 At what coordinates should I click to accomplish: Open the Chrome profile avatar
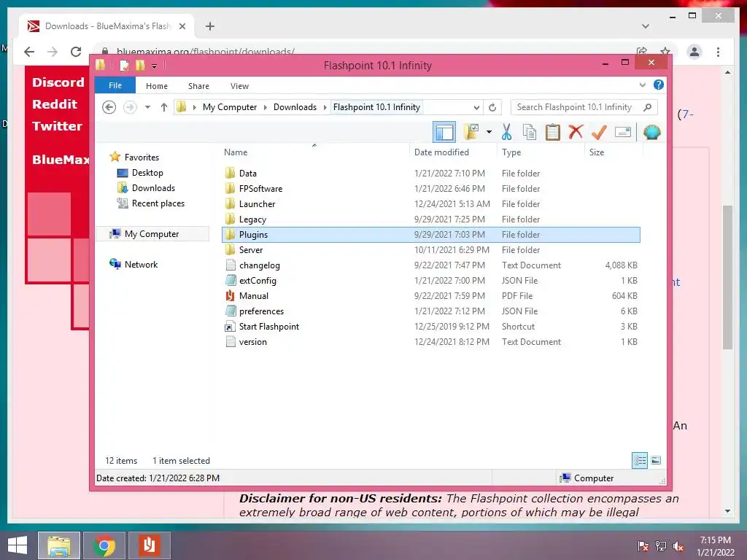pyautogui.click(x=694, y=52)
